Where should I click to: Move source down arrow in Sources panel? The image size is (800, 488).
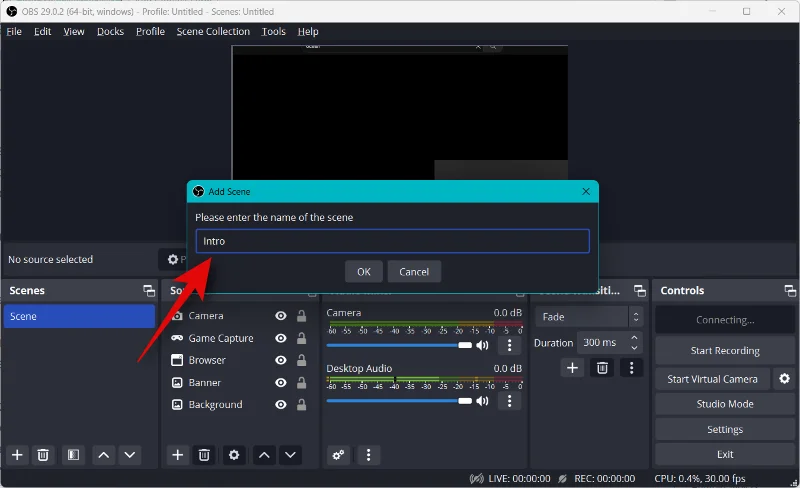pyautogui.click(x=290, y=455)
